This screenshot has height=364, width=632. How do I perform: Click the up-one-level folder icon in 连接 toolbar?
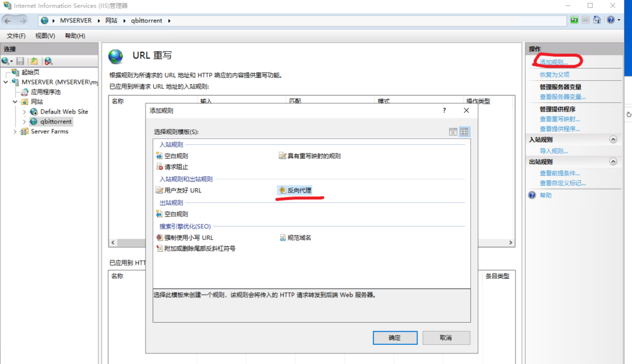35,61
